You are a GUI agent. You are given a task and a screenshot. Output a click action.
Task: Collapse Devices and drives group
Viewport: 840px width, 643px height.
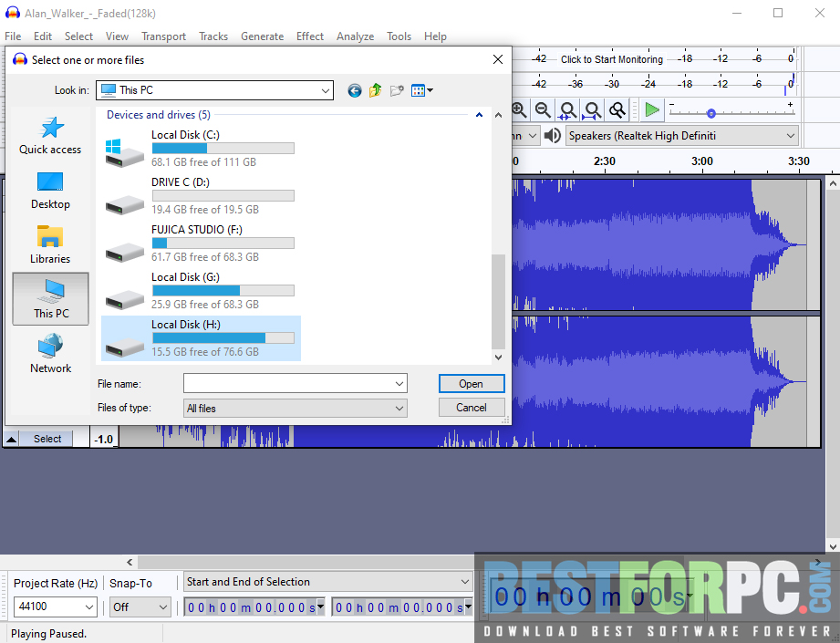[479, 115]
